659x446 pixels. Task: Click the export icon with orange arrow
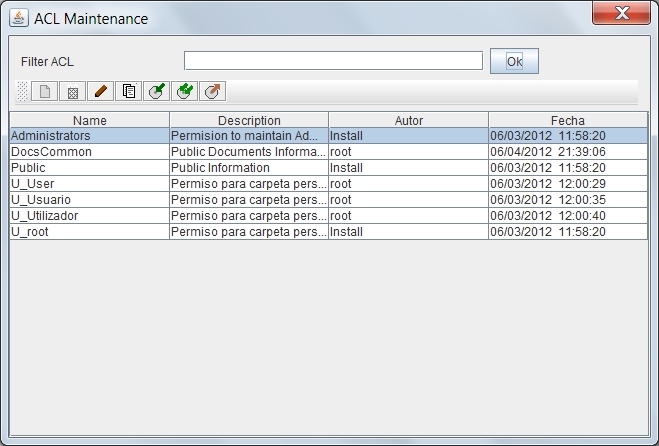(213, 91)
